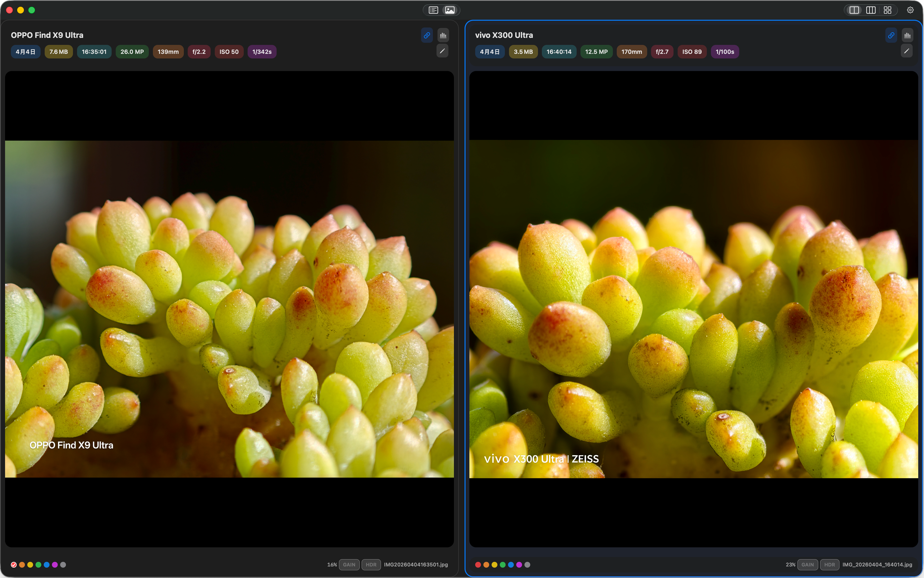Screen dimensions: 924x578
Task: Click the 23% zoom value
Action: point(790,565)
